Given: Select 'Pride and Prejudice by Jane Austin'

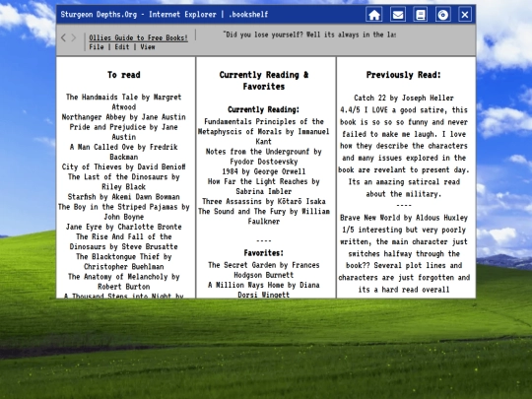Looking at the screenshot, I should [124, 132].
